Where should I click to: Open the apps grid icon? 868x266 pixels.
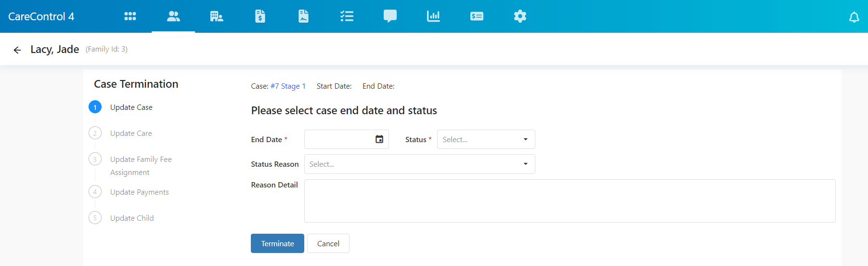pyautogui.click(x=130, y=16)
